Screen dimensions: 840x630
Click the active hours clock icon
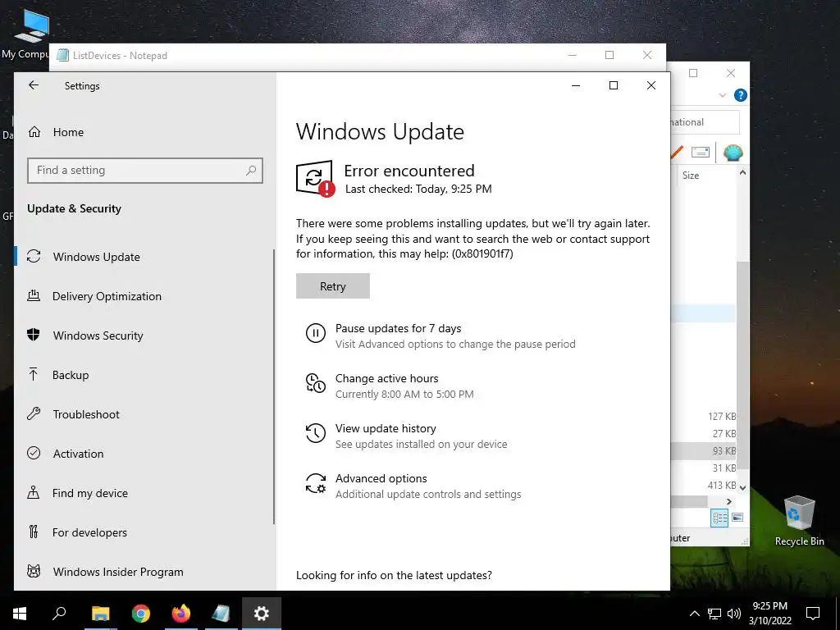(x=316, y=383)
